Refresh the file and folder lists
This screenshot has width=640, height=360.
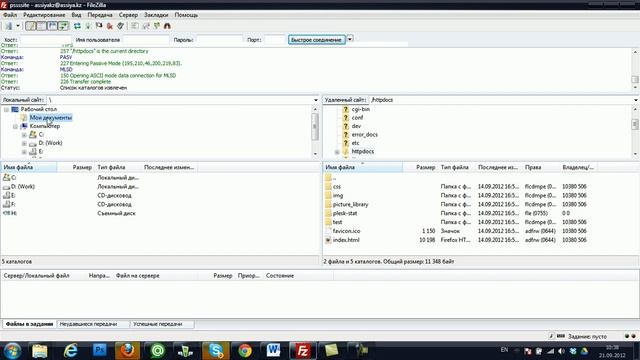click(77, 26)
